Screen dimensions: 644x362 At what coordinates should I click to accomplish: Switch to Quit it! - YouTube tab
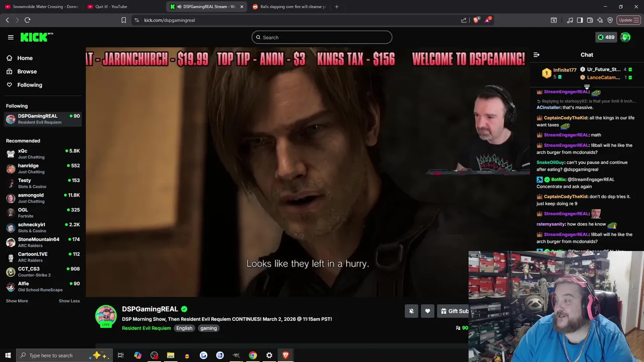(124, 7)
